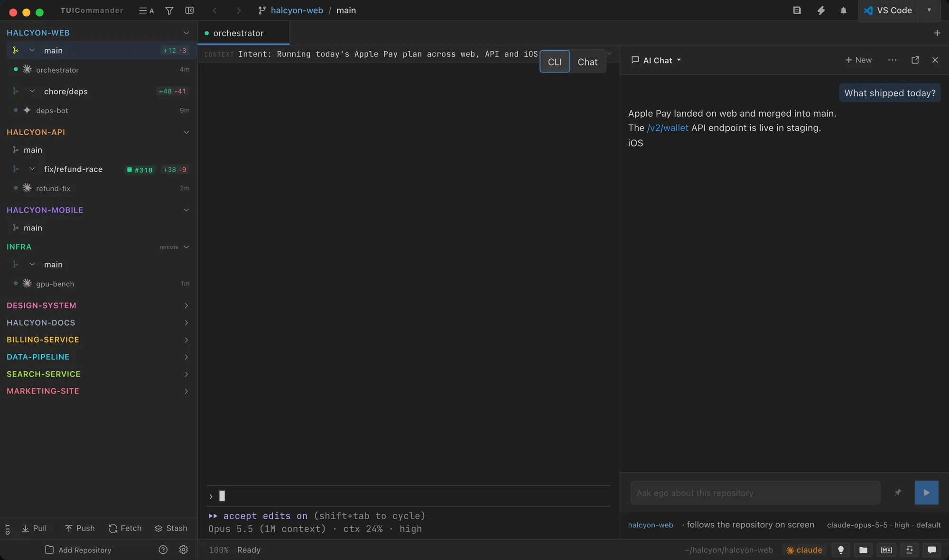Viewport: 949px width, 560px height.
Task: Toggle the chat bubble icon in status bar
Action: pos(932,550)
